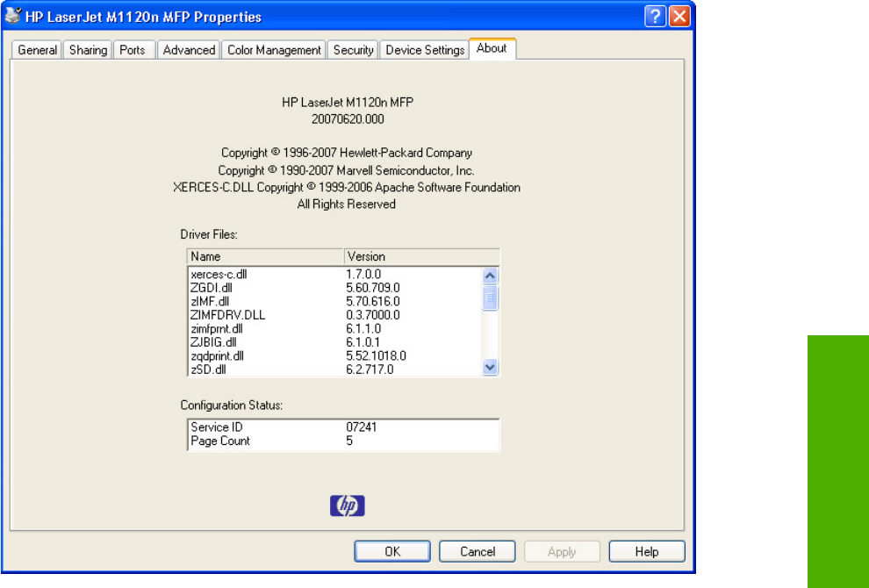The width and height of the screenshot is (869, 588).
Task: Click the Marvell Semiconductor copyright line
Action: pos(347,170)
